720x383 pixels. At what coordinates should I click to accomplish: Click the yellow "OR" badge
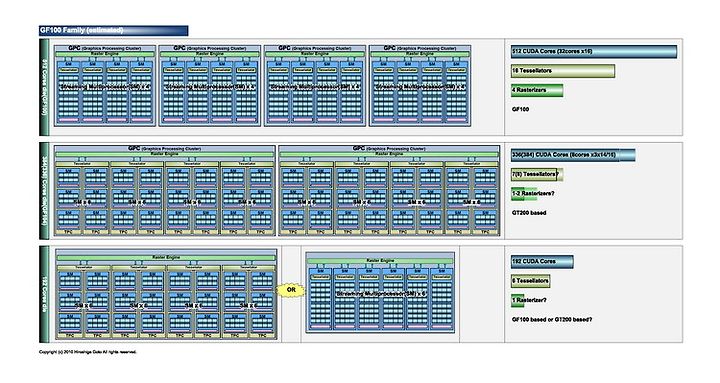[291, 290]
